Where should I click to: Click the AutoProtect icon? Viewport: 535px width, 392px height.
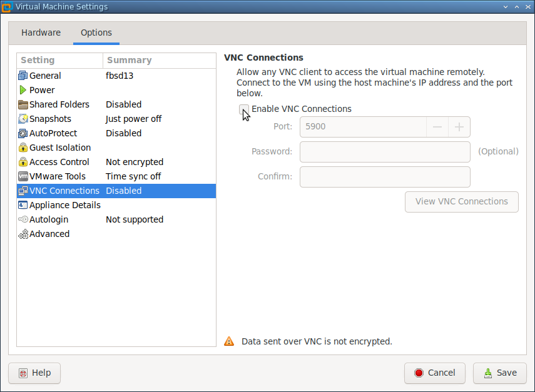tap(23, 133)
